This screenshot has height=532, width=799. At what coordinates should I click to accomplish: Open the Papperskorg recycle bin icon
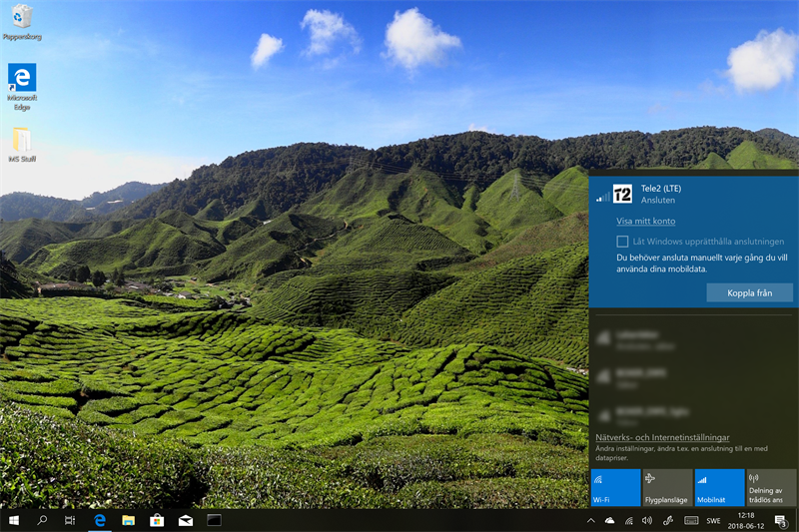pos(21,18)
